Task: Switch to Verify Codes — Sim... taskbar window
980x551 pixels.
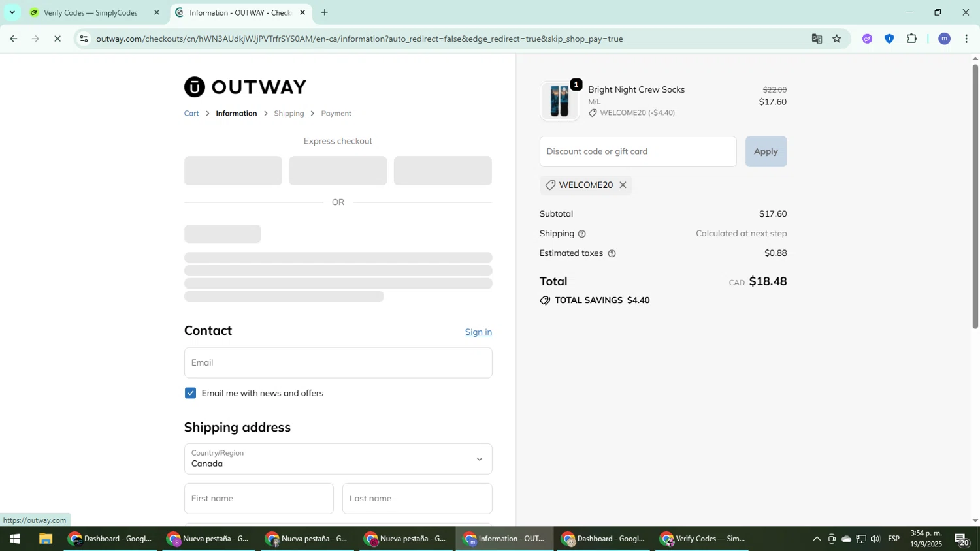Action: point(702,539)
